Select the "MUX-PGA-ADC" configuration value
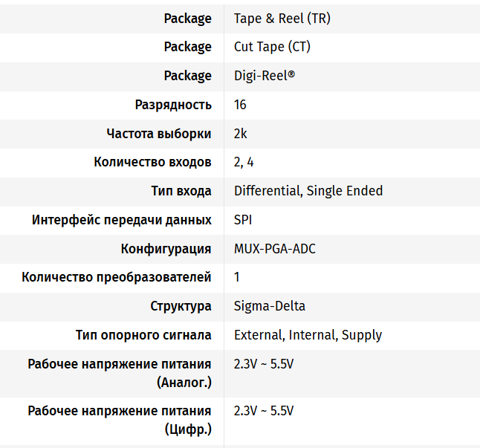480x448 pixels. pyautogui.click(x=275, y=249)
